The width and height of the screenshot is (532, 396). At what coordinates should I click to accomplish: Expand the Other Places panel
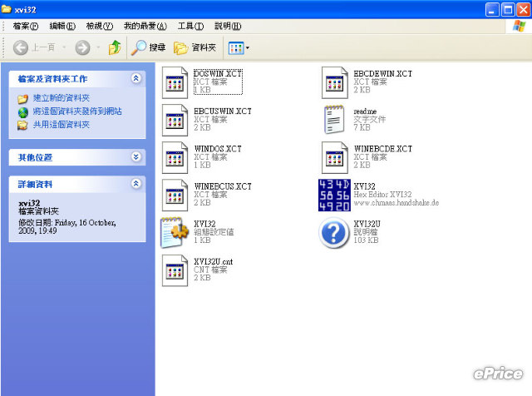pos(136,156)
